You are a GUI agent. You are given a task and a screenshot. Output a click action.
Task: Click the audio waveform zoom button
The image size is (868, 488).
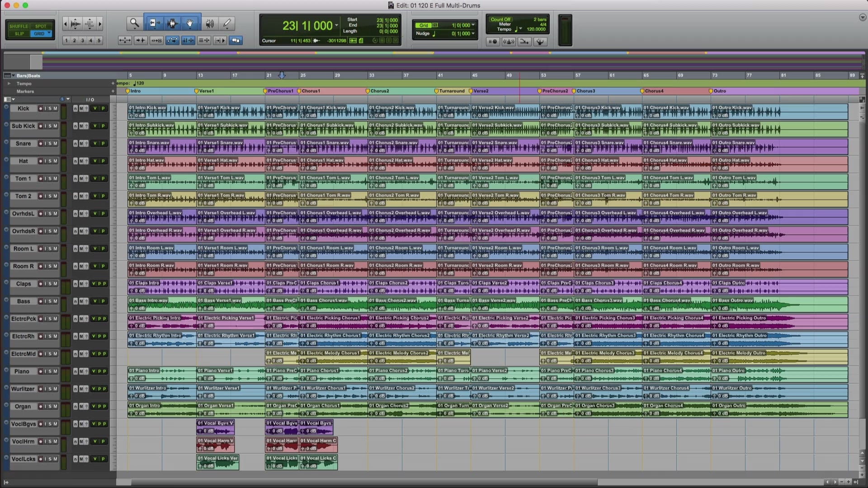coord(76,24)
